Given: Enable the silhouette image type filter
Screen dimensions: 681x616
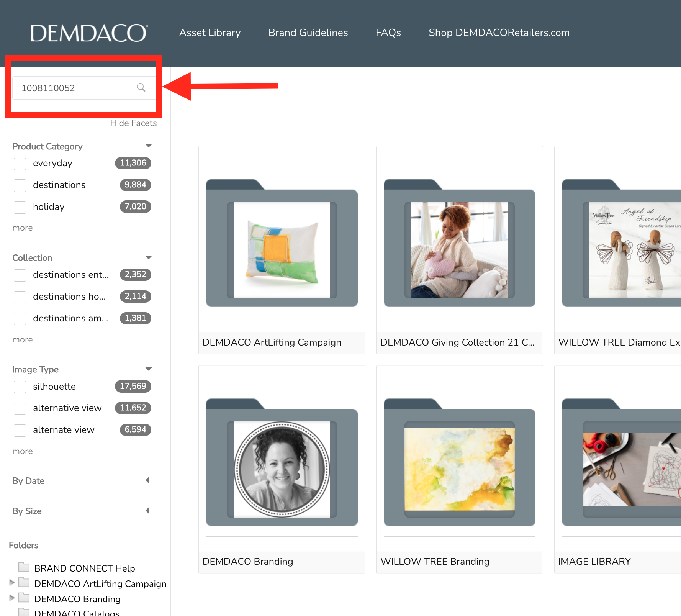Looking at the screenshot, I should tap(20, 387).
